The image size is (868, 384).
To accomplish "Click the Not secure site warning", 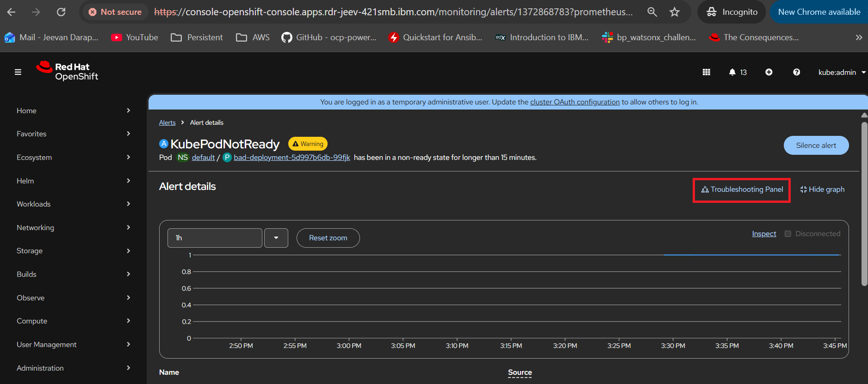I will tap(115, 12).
